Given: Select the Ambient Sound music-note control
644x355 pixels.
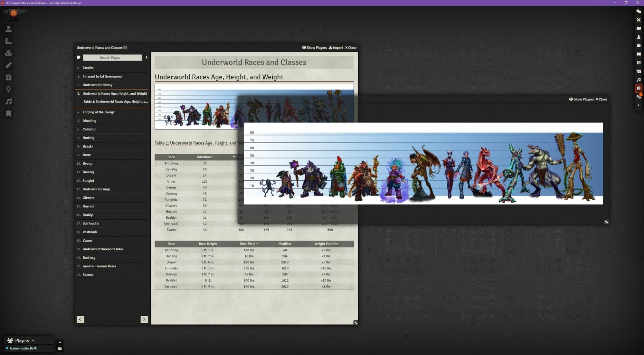Looking at the screenshot, I should [x=9, y=101].
